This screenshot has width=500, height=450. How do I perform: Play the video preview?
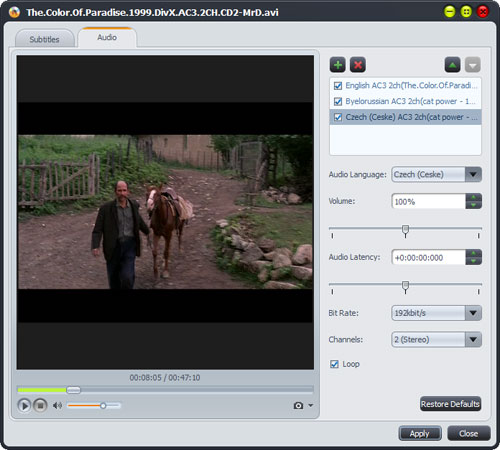point(24,406)
